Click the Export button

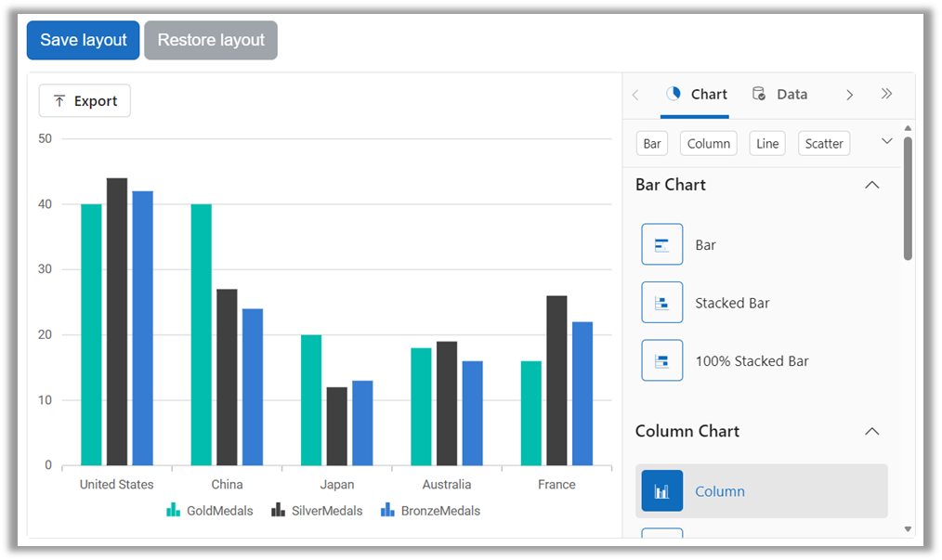tap(85, 100)
